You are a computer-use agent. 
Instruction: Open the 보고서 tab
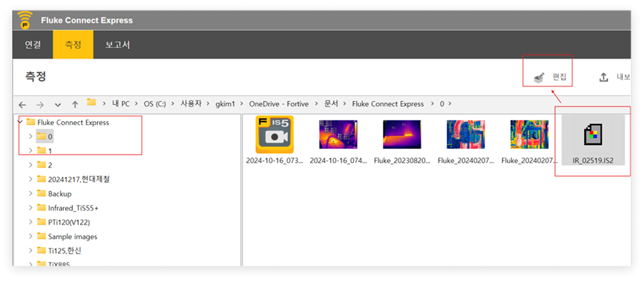click(x=118, y=45)
